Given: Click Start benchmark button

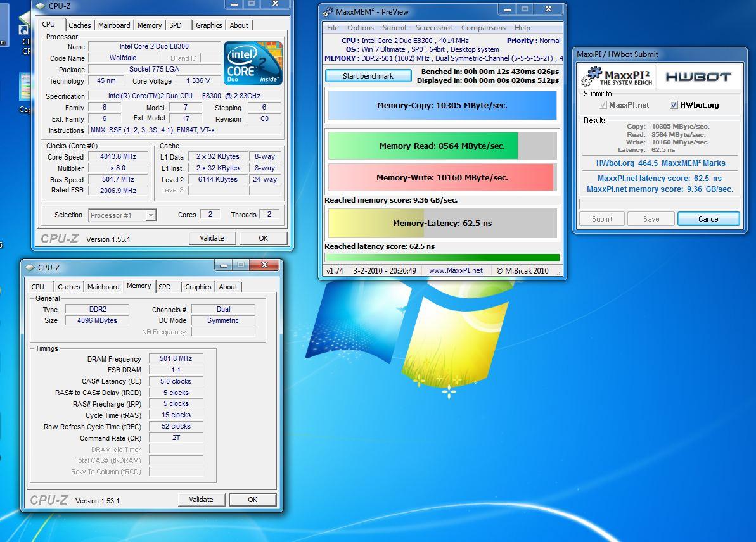Looking at the screenshot, I should point(368,76).
